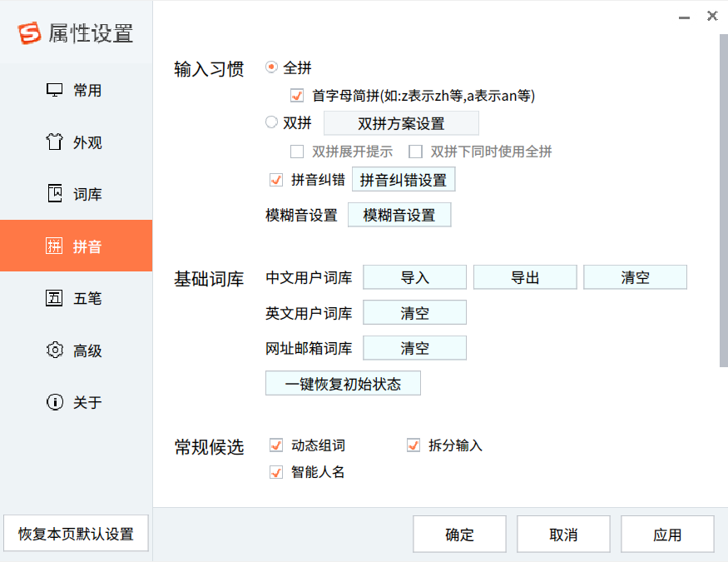Open the 关于 info icon in sidebar
728x562 pixels.
click(x=55, y=402)
